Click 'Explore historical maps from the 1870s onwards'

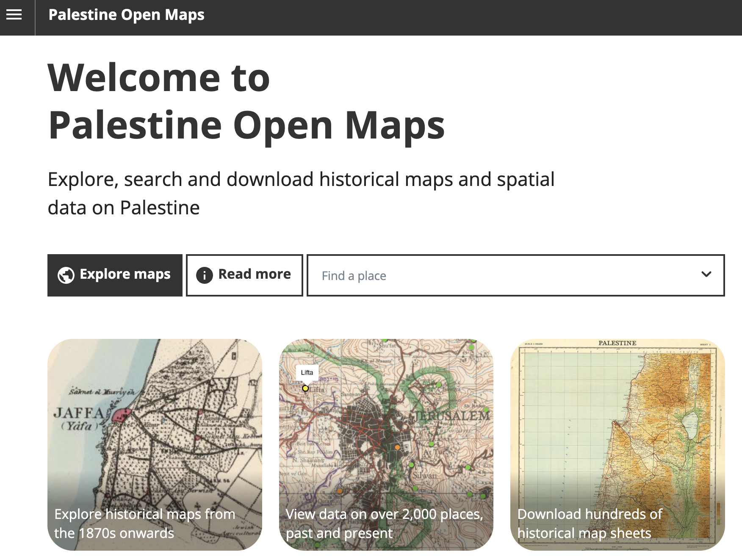[145, 523]
